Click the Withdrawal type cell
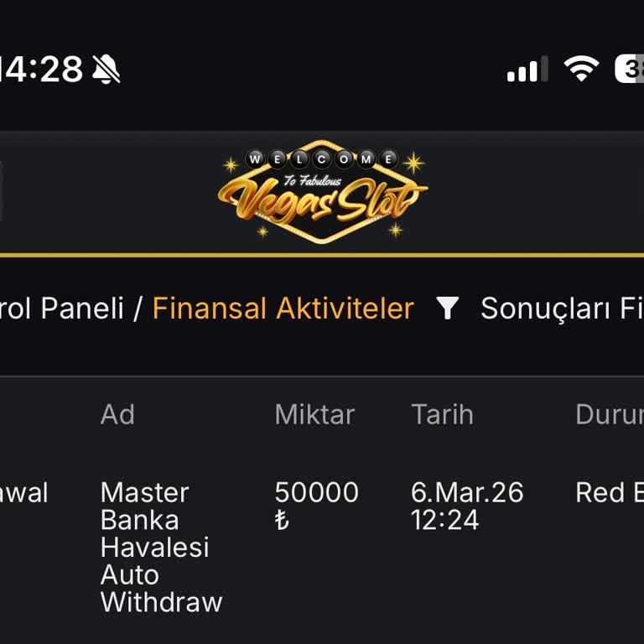Image resolution: width=644 pixels, height=644 pixels. (x=23, y=492)
